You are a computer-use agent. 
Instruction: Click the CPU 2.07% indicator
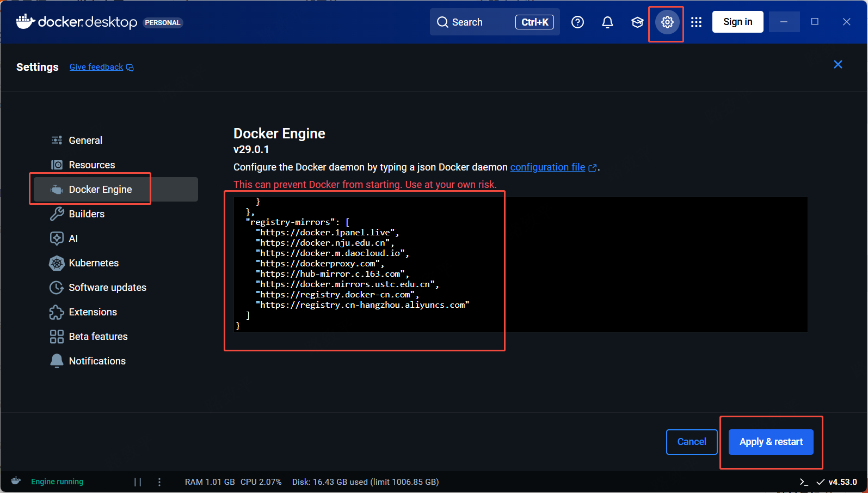(261, 482)
